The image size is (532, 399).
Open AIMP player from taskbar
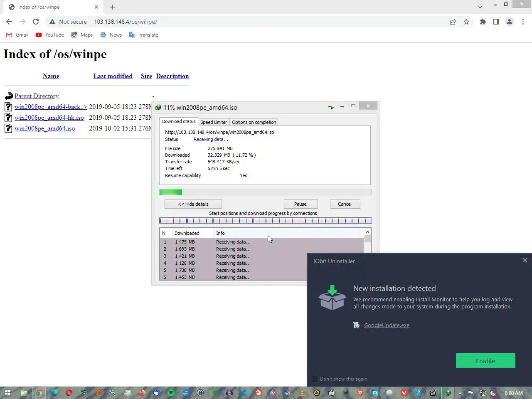pyautogui.click(x=317, y=393)
